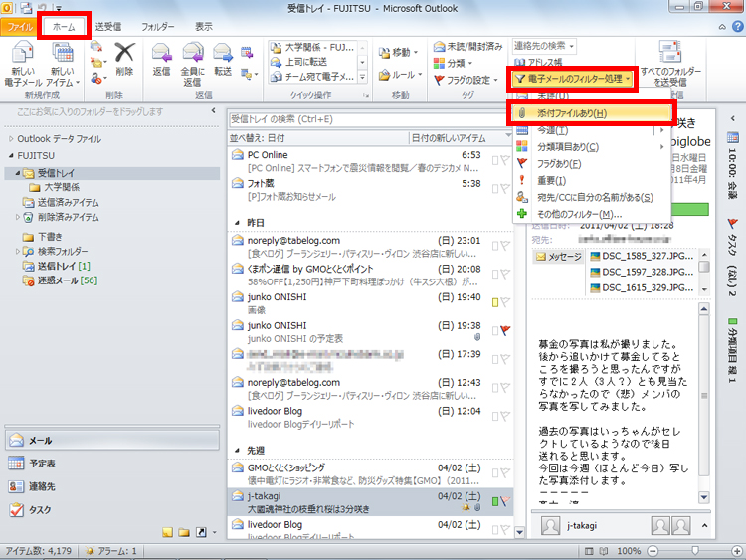Switch to the 送受信 tab
Image resolution: width=746 pixels, height=560 pixels.
[108, 27]
